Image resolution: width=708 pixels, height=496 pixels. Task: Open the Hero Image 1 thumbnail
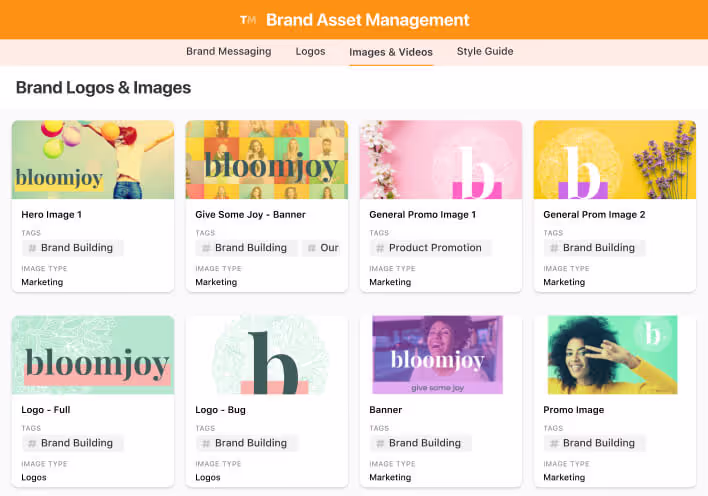point(93,160)
